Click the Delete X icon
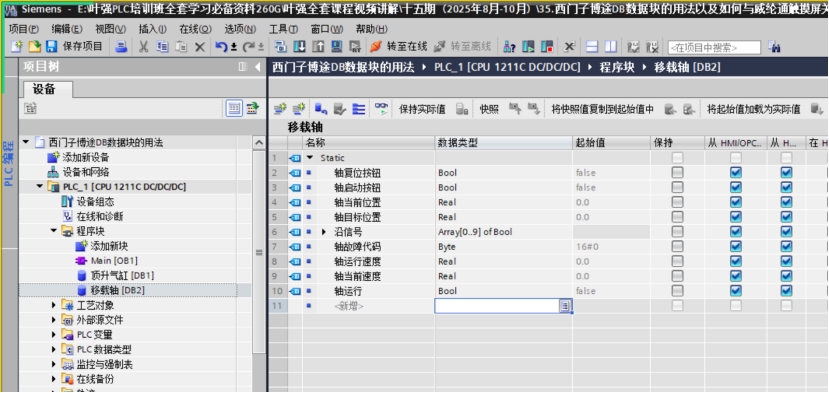This screenshot has width=829, height=393. [x=200, y=47]
